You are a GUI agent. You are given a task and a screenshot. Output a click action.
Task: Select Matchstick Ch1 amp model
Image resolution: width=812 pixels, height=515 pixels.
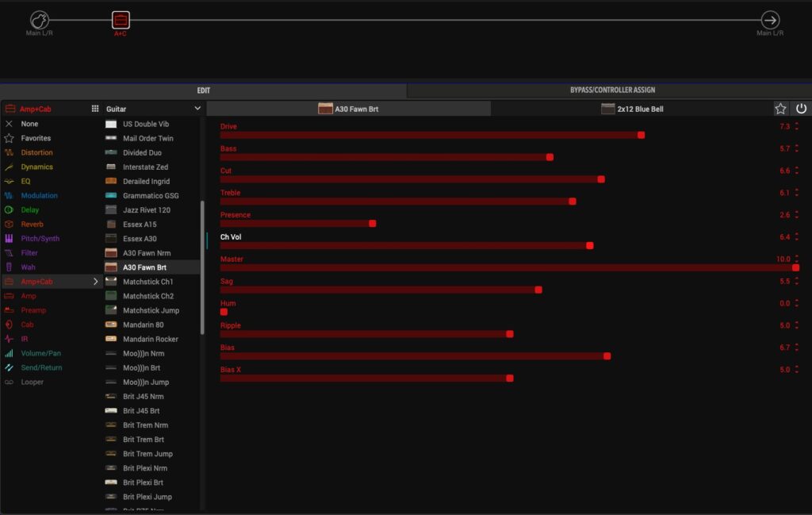(x=147, y=282)
